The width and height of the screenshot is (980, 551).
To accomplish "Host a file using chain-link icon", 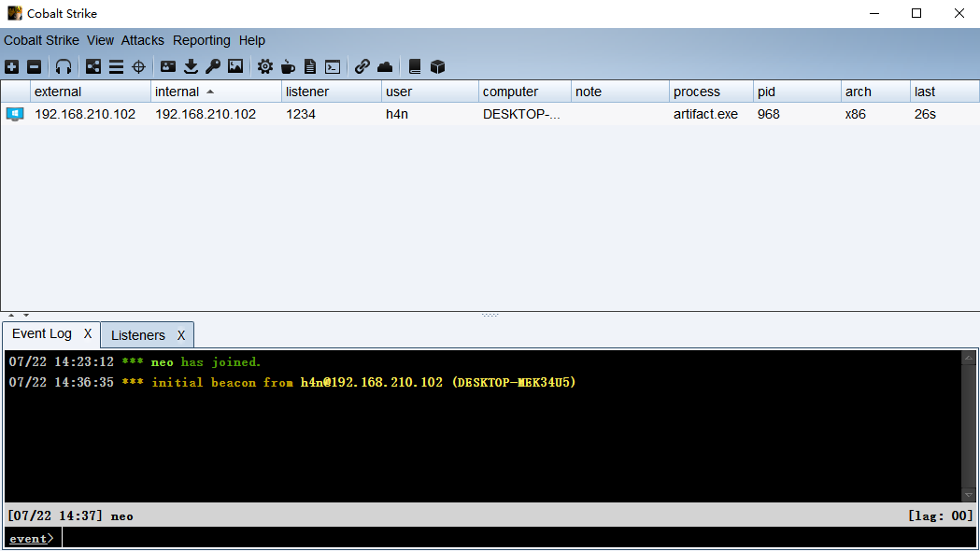I will point(362,67).
